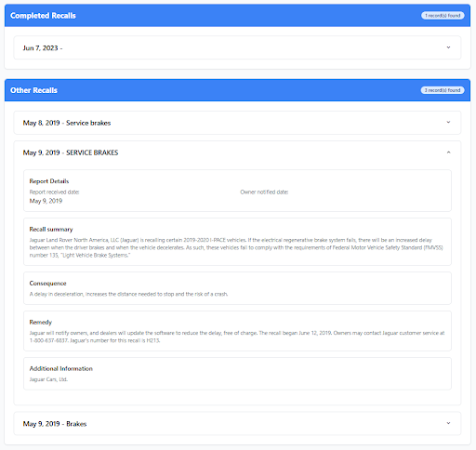Click the Other Recalls section header
The image size is (476, 450).
[237, 90]
